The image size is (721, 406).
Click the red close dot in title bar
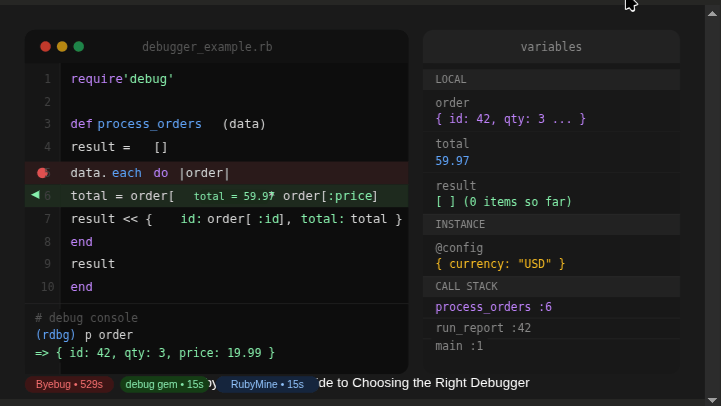tap(45, 47)
